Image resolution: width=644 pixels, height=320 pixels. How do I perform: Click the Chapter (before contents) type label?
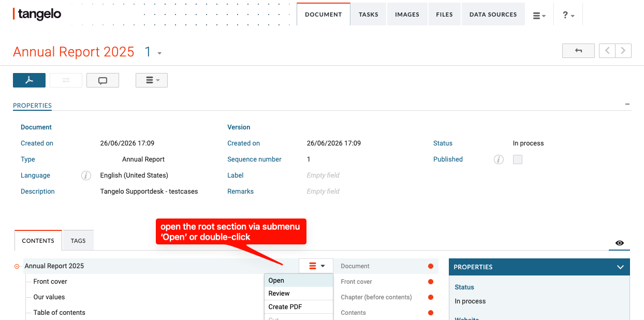click(x=376, y=297)
